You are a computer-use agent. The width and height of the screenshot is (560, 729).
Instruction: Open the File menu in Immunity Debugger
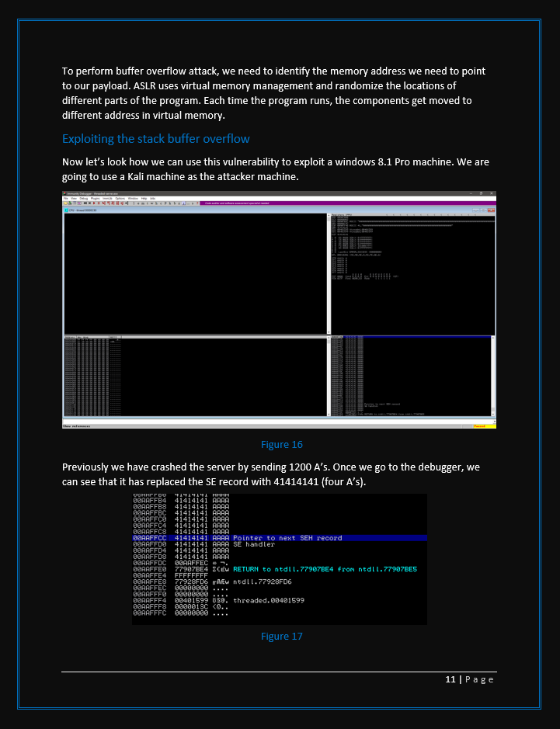65,199
